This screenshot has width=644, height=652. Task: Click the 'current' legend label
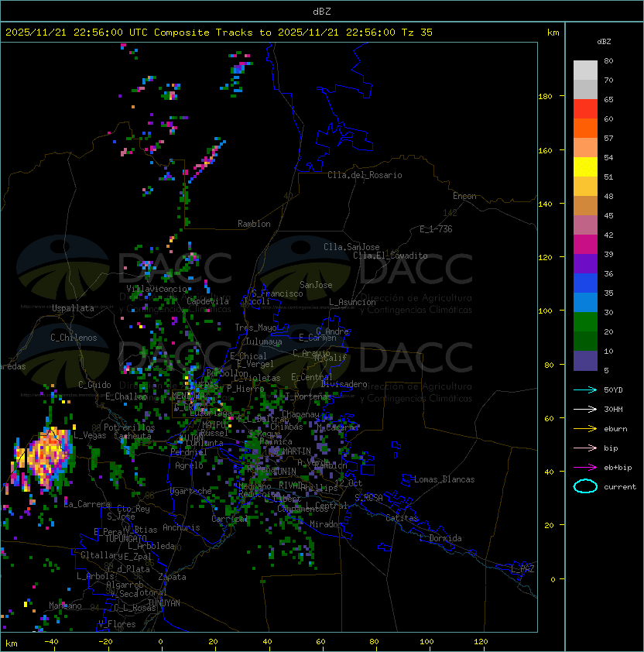pyautogui.click(x=620, y=487)
